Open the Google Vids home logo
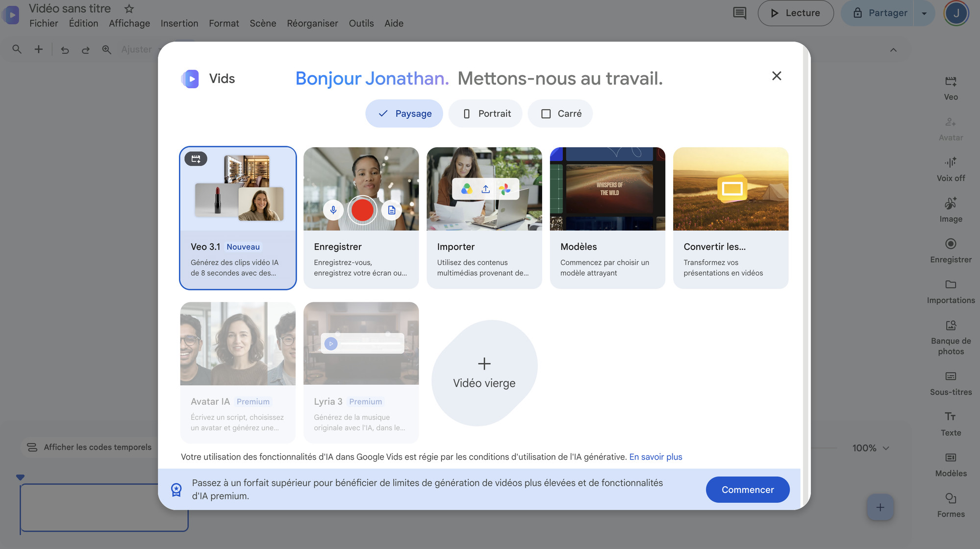The height and width of the screenshot is (549, 980). click(11, 15)
